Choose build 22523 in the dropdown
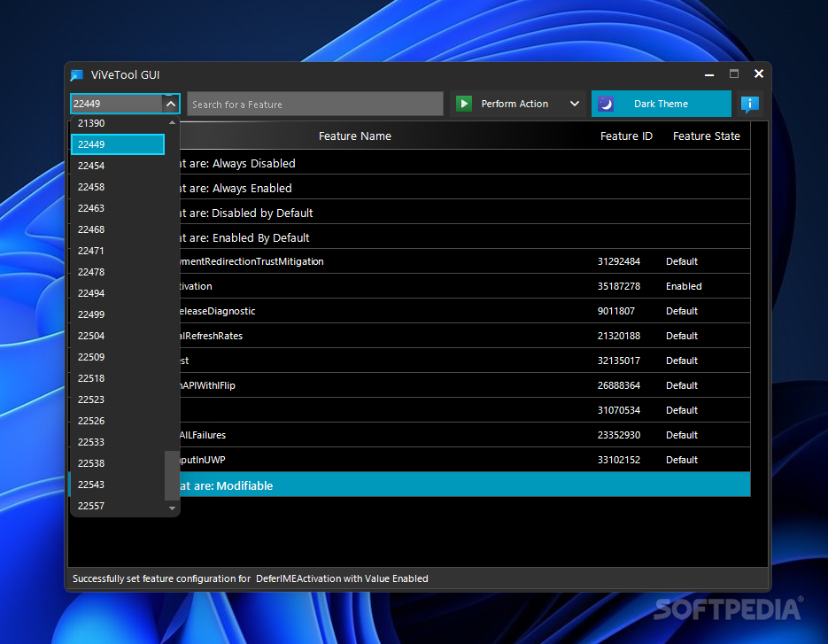This screenshot has height=644, width=828. (x=118, y=400)
